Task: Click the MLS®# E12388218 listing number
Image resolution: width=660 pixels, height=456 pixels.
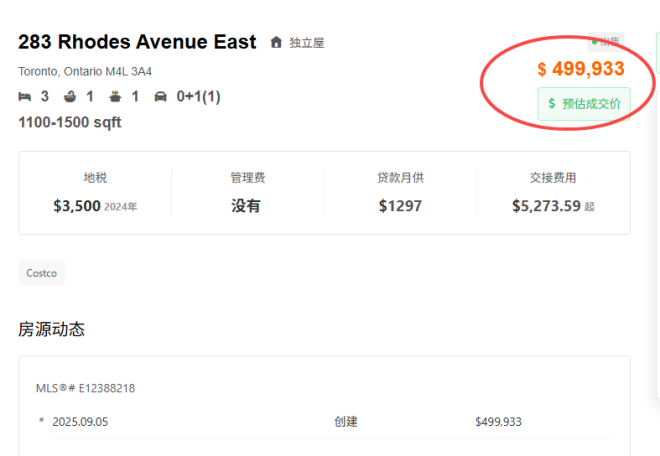Action: pos(85,388)
